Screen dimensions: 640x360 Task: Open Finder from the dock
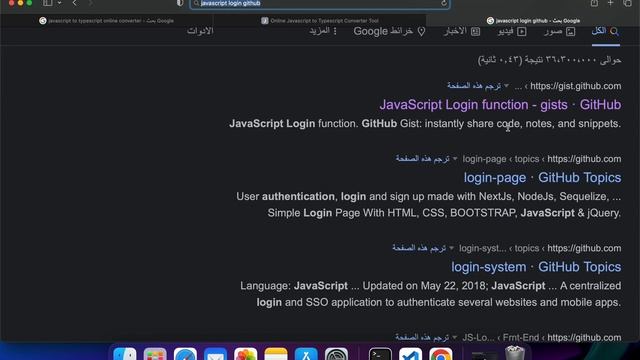125,354
